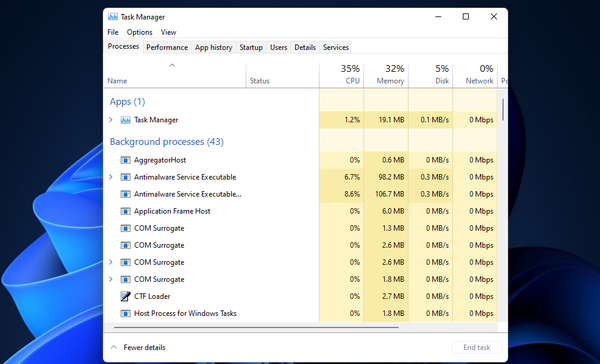
Task: Switch to the Startup tab
Action: point(251,47)
